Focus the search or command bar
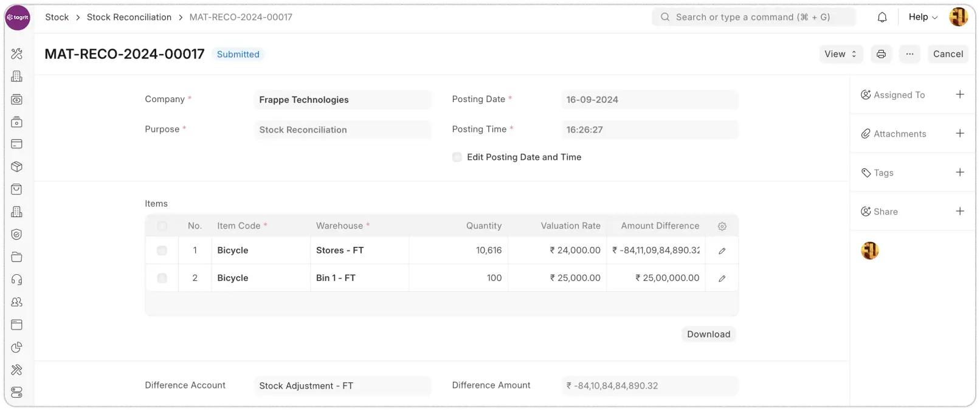Image resolution: width=980 pixels, height=411 pixels. click(754, 17)
